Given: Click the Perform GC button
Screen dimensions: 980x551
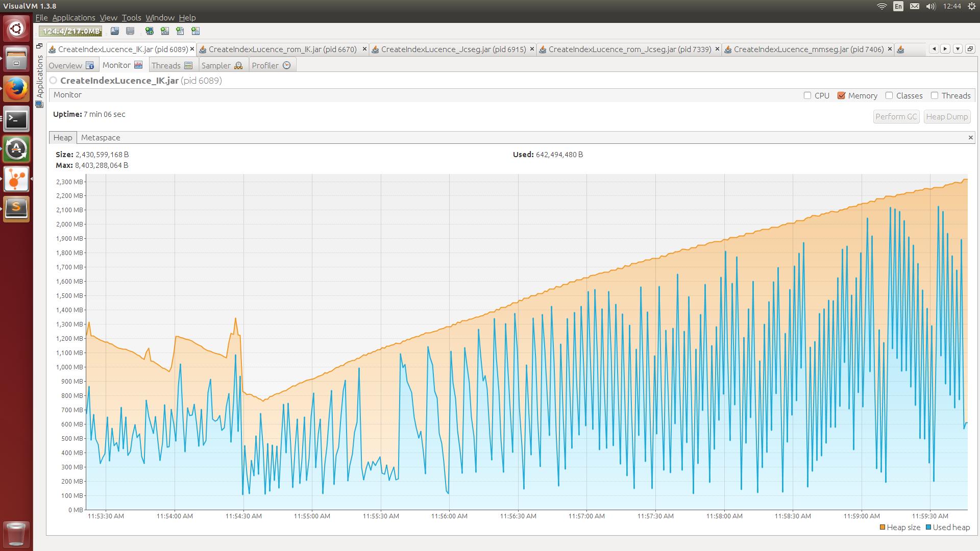Looking at the screenshot, I should (x=895, y=116).
